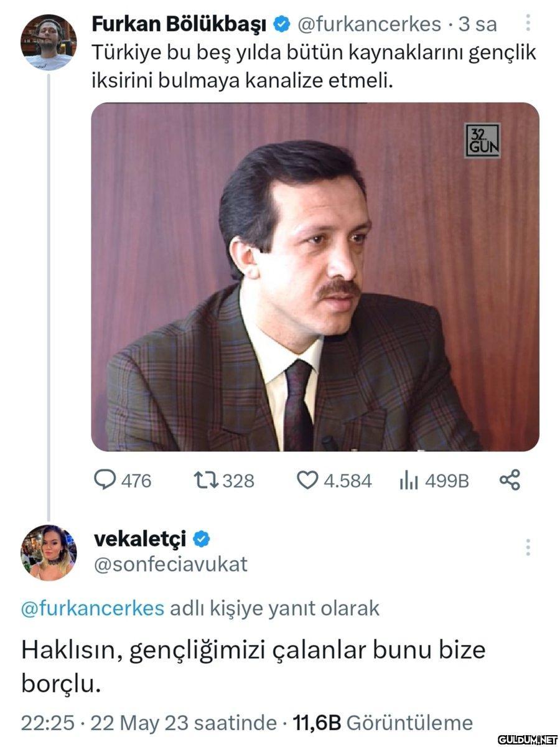Click the share icon under the photo

[510, 480]
